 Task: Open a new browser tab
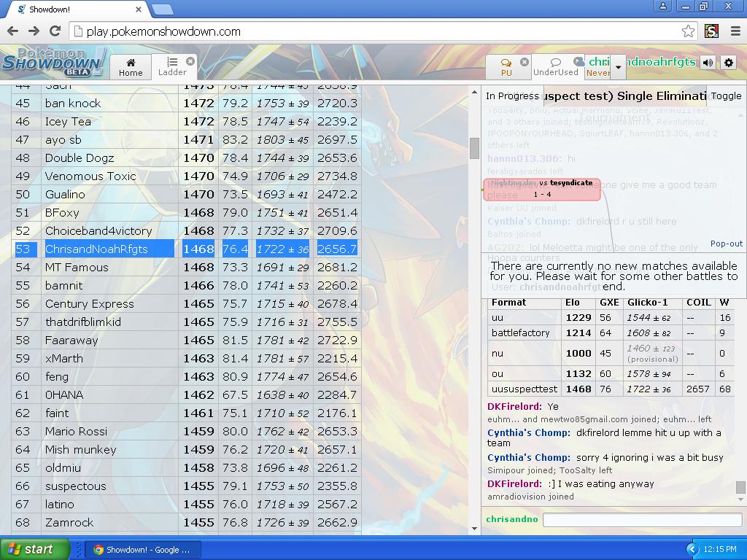[162, 9]
